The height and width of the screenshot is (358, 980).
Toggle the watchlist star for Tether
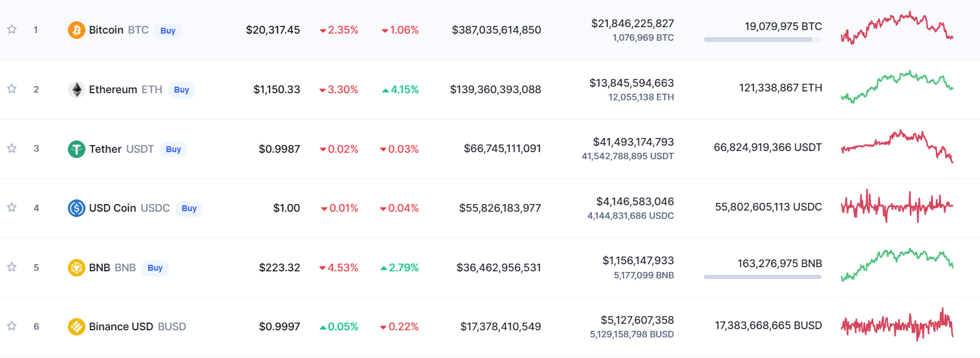click(11, 149)
